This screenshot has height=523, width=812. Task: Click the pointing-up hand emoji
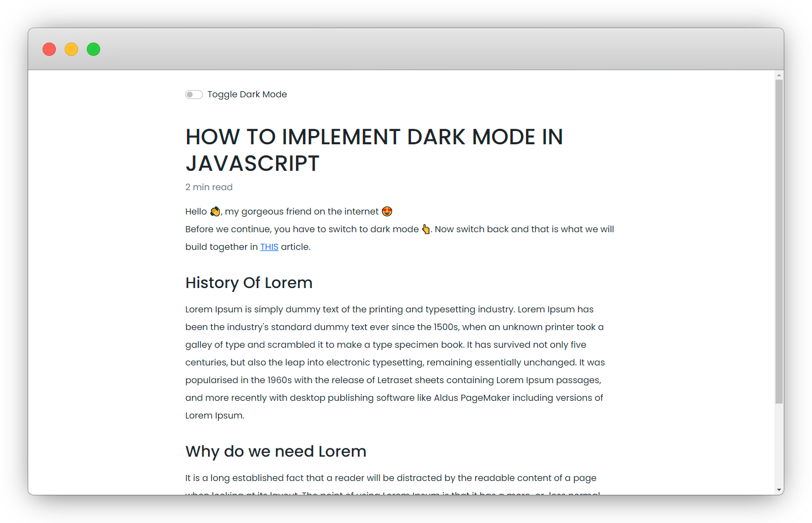coord(426,229)
